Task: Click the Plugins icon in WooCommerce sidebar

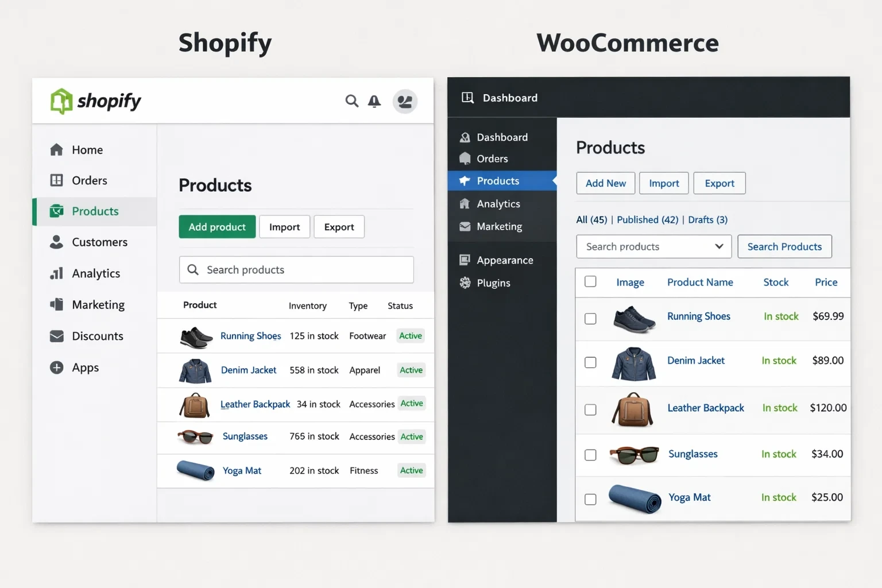Action: tap(465, 283)
